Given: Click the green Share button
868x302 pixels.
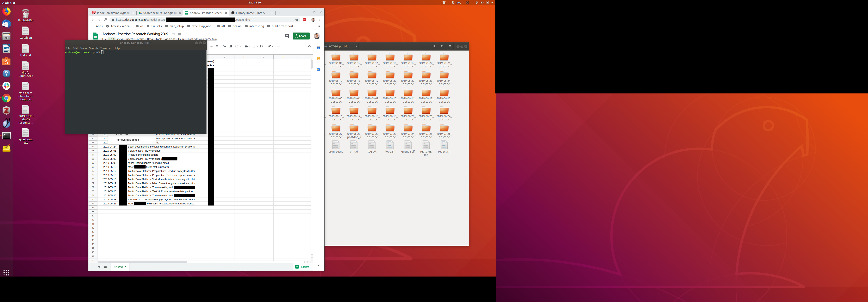Looking at the screenshot, I should click(301, 36).
